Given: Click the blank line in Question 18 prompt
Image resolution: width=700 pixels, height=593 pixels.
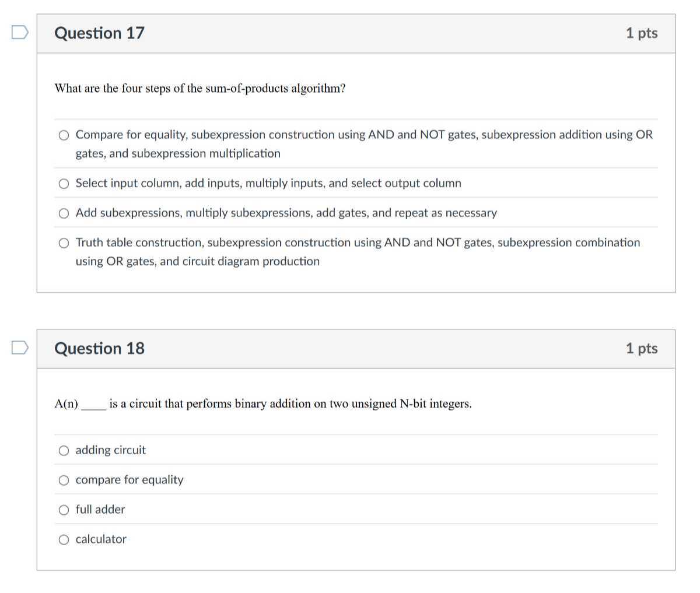Looking at the screenshot, I should (93, 406).
